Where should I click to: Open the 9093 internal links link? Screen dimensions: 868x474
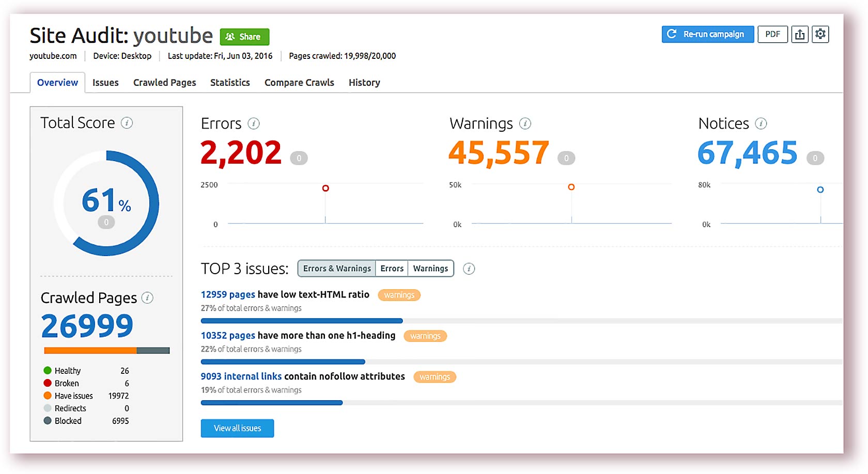click(x=241, y=376)
